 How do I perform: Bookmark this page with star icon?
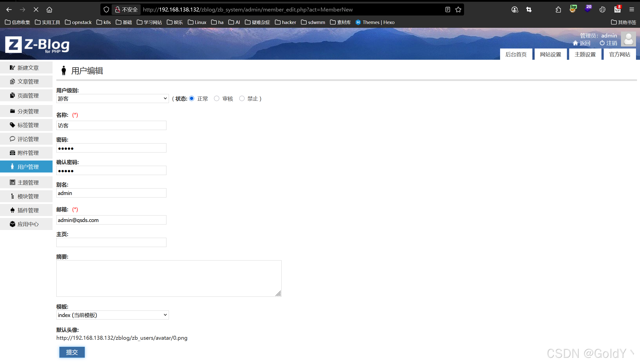coord(458,9)
